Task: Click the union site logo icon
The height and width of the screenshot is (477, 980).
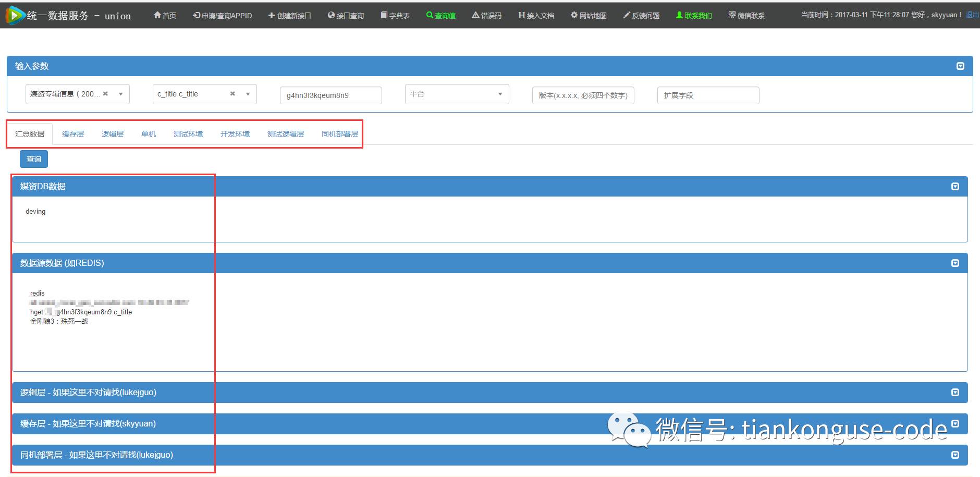Action: [15, 15]
